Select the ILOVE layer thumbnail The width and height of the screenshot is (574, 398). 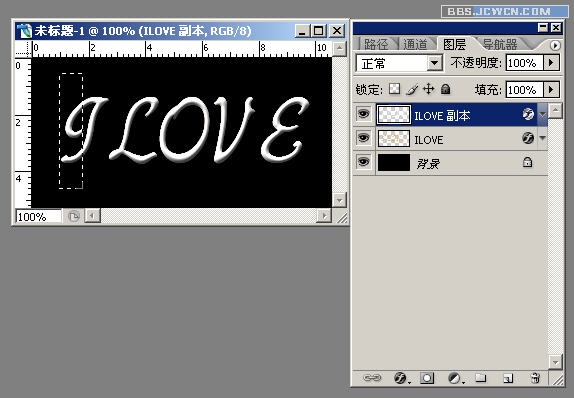point(394,138)
